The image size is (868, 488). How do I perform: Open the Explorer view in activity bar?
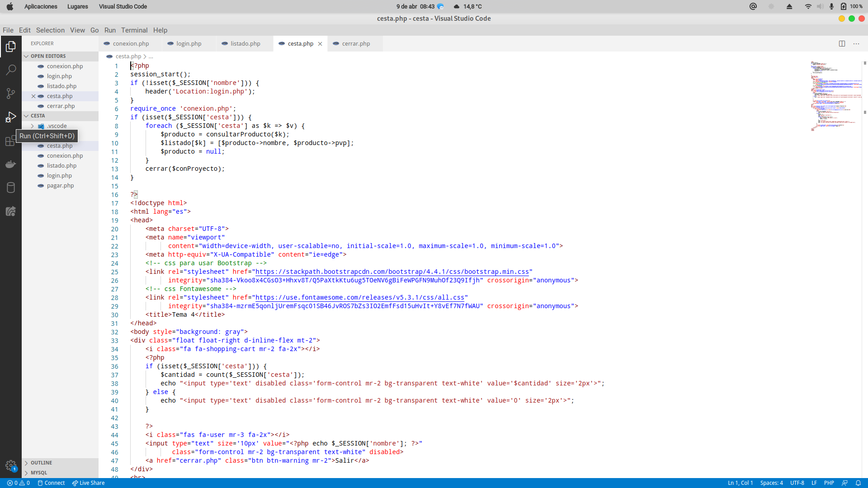point(11,47)
